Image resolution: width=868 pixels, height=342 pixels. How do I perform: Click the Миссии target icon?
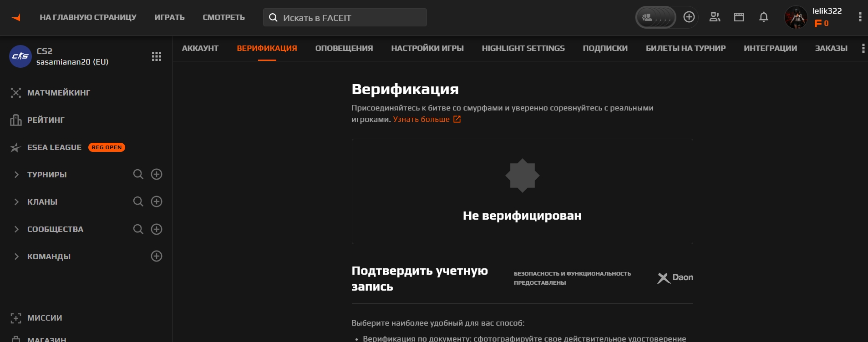(16, 318)
